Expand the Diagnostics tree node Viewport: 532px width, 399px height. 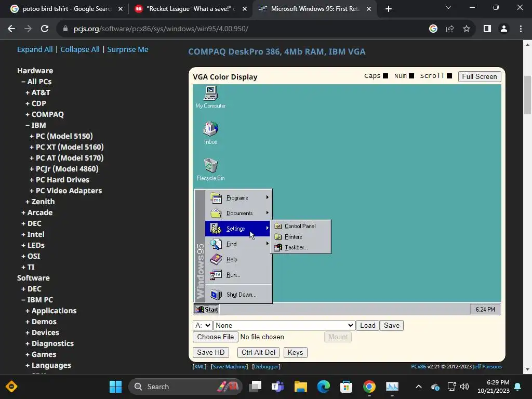click(49, 343)
